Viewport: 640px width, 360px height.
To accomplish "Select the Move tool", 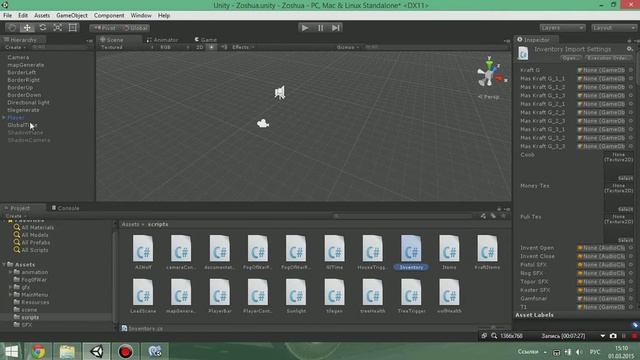I will tap(27, 28).
